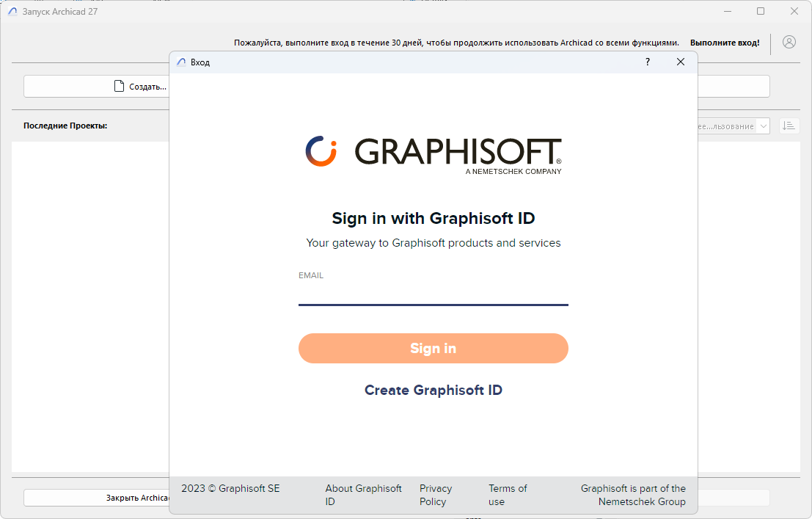The width and height of the screenshot is (812, 519).
Task: Click the Закрыть Archicad button
Action: (x=97, y=498)
